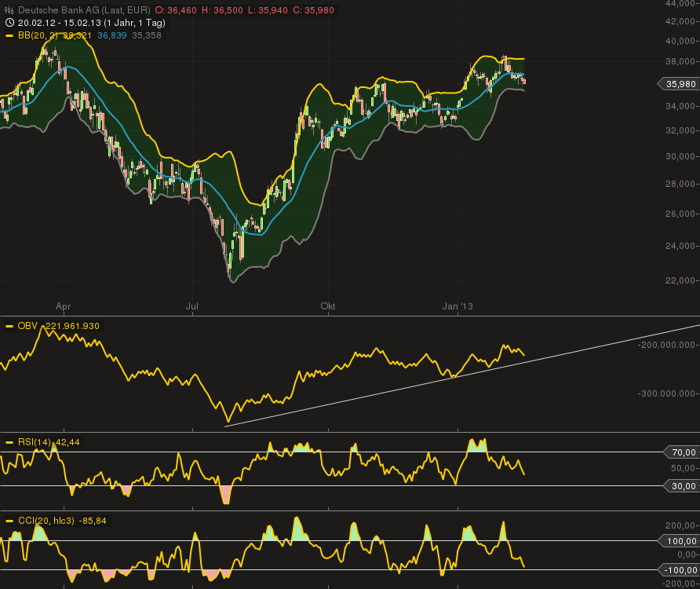Click the blue middle band value 36,839
Image resolution: width=700 pixels, height=589 pixels.
[x=111, y=36]
